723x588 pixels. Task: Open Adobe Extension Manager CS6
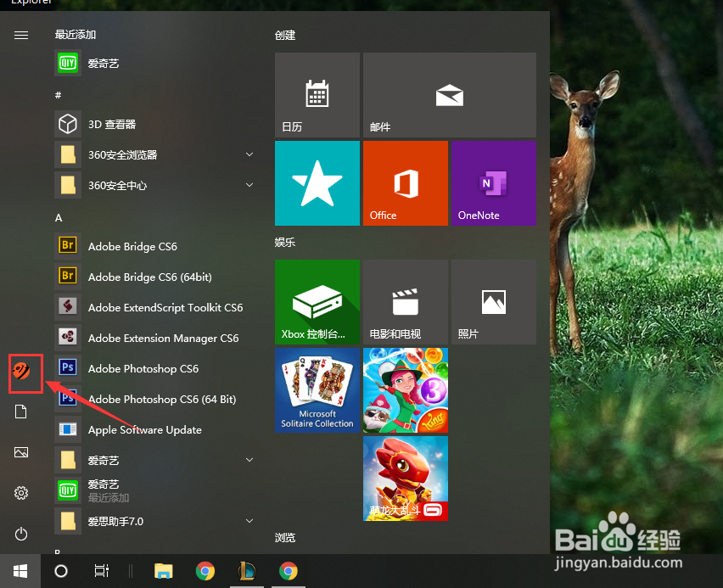(x=154, y=338)
